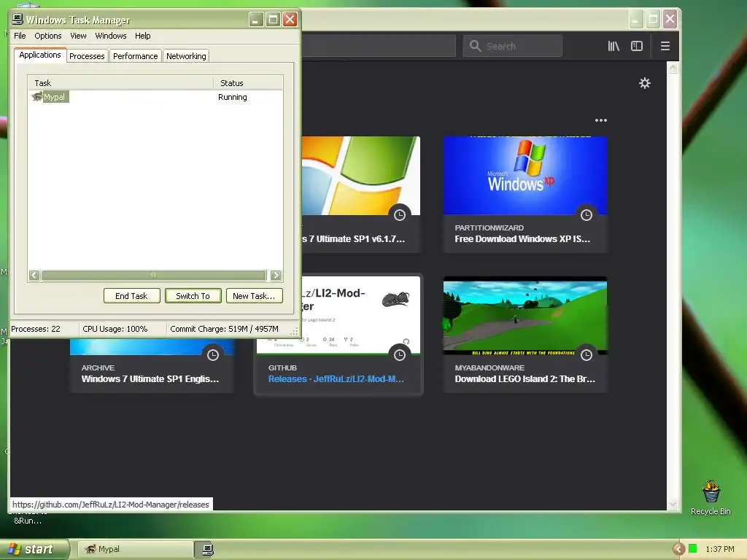
Task: Click the End Task button
Action: point(131,296)
